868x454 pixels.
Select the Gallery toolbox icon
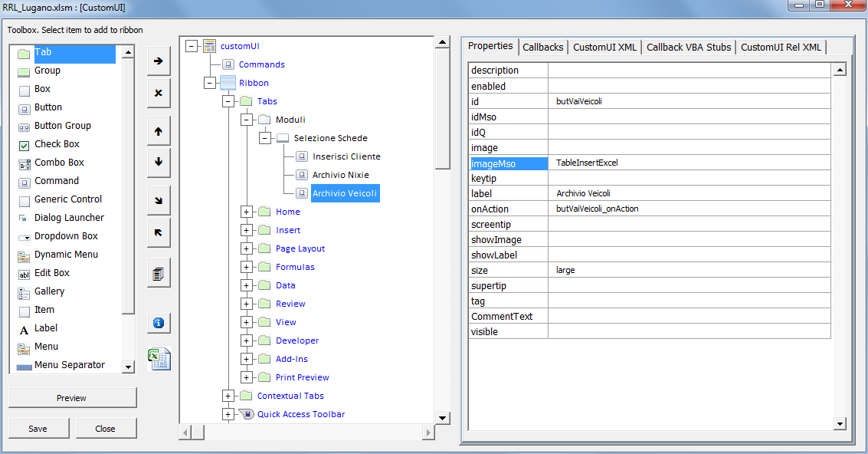click(24, 293)
